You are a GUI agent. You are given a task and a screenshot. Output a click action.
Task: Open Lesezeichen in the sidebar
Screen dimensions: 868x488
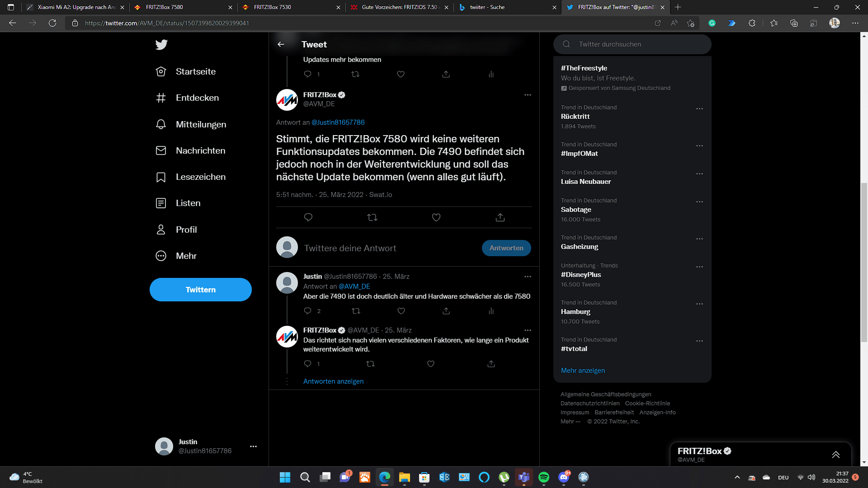[x=191, y=177]
